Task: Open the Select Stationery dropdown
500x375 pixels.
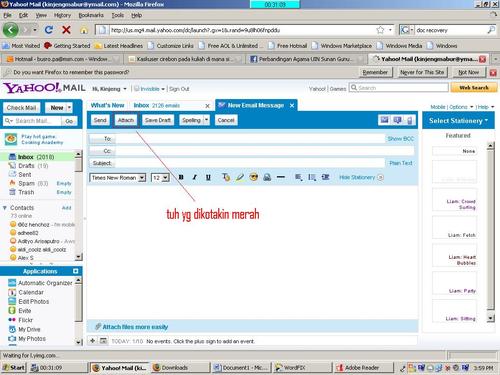Action: [x=458, y=120]
